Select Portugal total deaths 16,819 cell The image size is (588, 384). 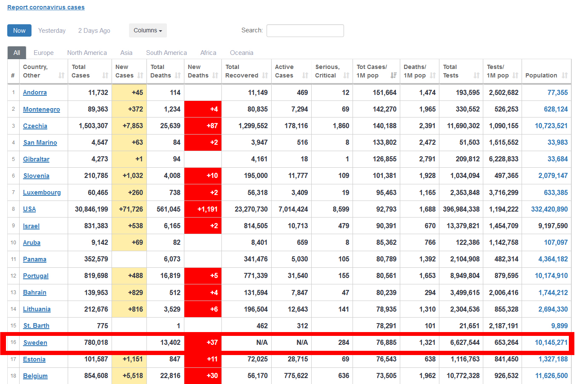coord(165,275)
